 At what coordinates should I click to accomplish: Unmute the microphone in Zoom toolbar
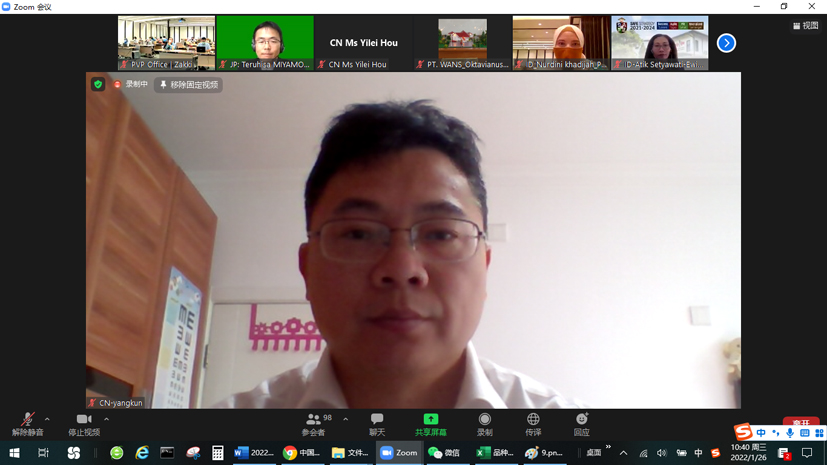click(27, 424)
